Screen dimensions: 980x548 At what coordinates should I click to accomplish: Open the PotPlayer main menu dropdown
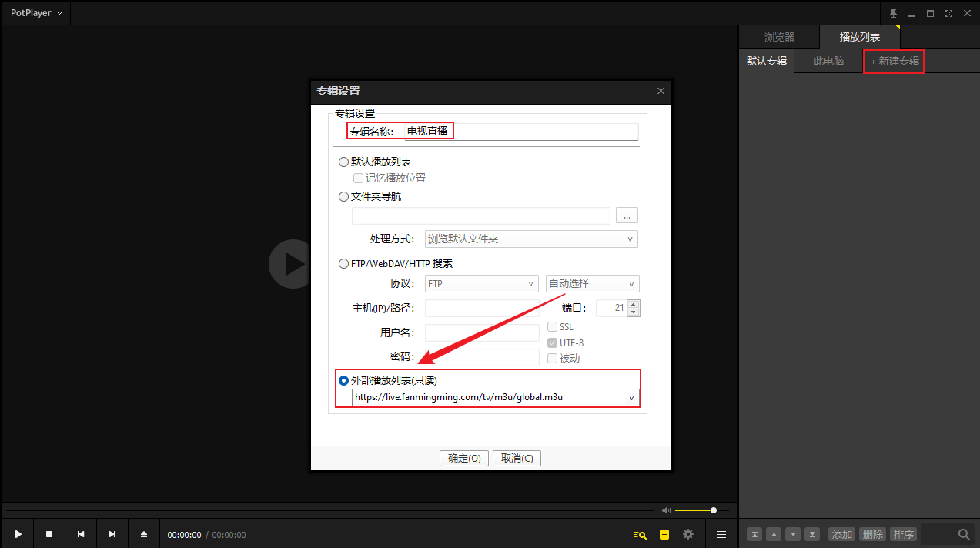click(36, 13)
